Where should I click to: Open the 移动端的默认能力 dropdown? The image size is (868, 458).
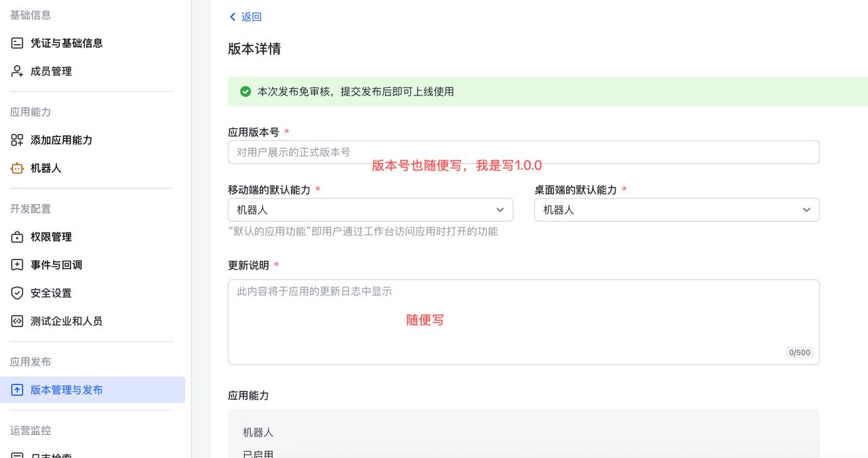370,209
